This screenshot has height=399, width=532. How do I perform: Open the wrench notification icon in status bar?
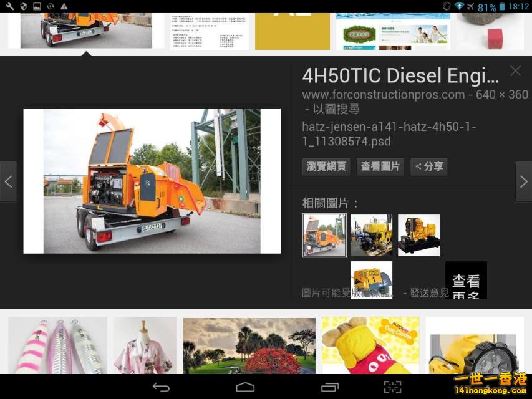pos(10,6)
